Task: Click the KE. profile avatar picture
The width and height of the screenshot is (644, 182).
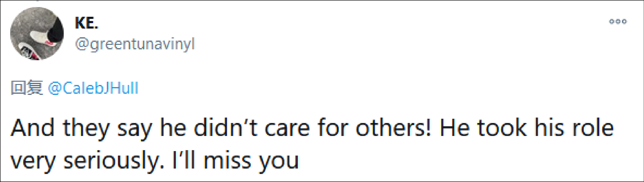Action: tap(37, 34)
